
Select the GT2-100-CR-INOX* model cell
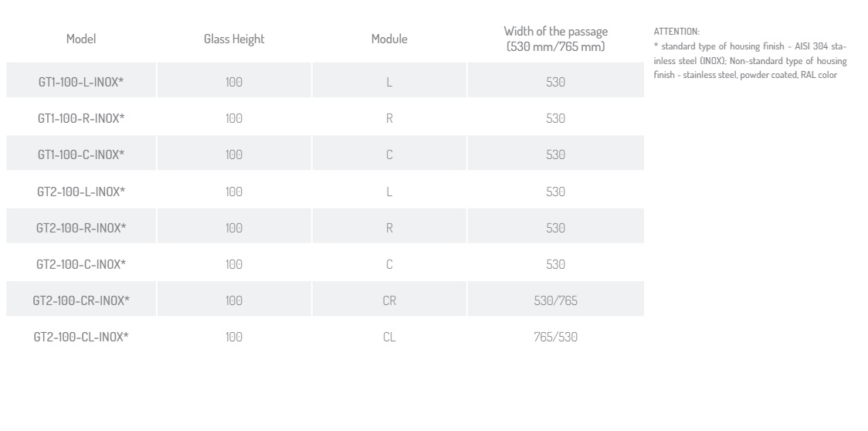[81, 299]
